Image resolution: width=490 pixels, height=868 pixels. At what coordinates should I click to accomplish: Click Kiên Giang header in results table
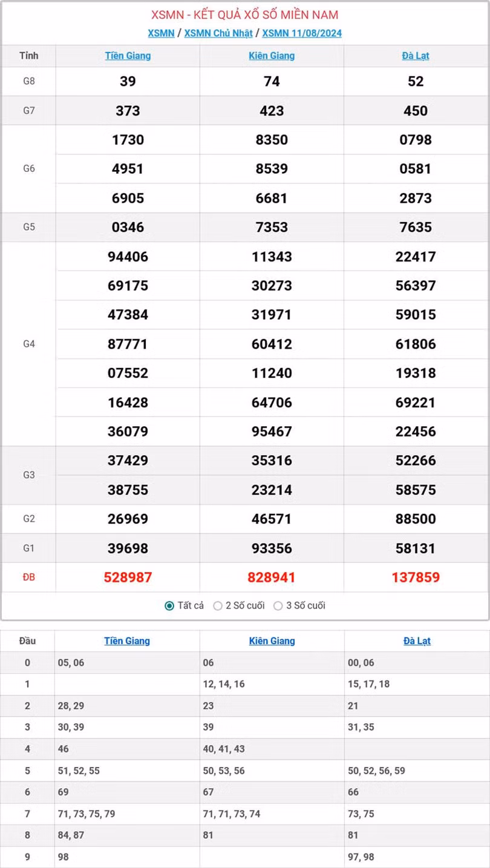click(272, 56)
